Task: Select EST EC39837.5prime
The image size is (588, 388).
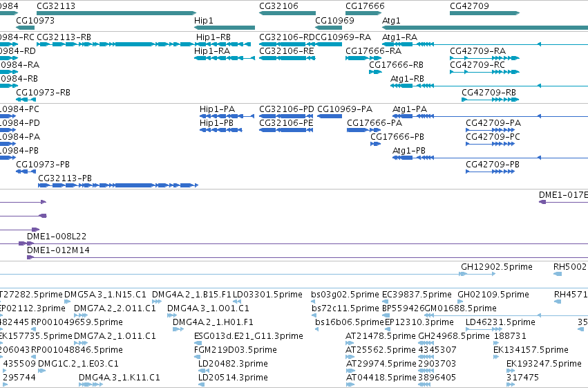Action: (x=417, y=295)
